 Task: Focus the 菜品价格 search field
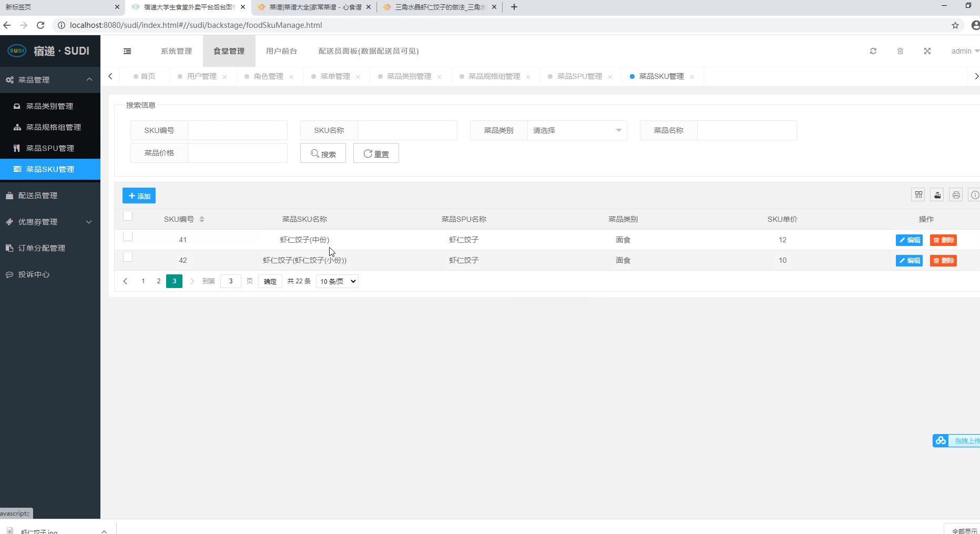(238, 153)
